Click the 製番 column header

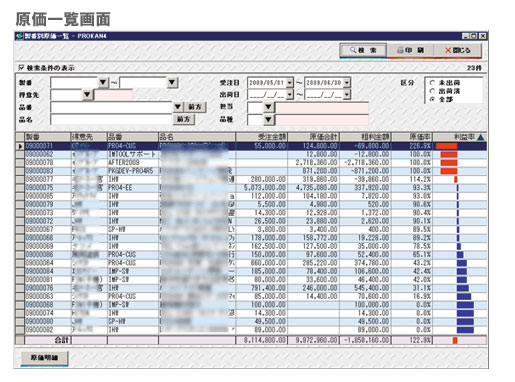(47, 137)
